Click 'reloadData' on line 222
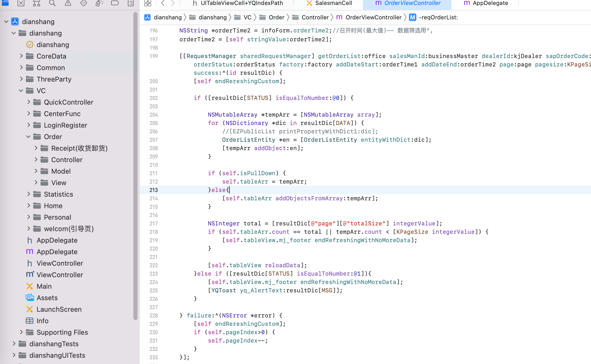This screenshot has height=364, width=591. coord(282,265)
